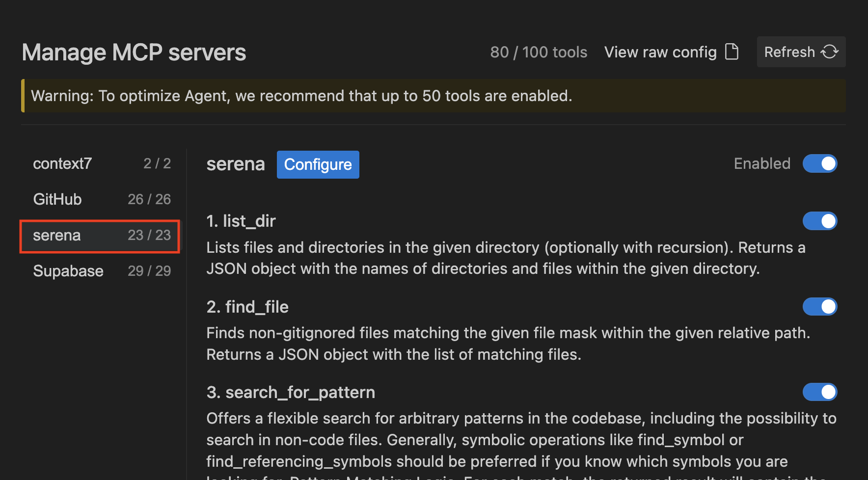Click the Manage MCP servers title
This screenshot has height=480, width=868.
tap(134, 53)
